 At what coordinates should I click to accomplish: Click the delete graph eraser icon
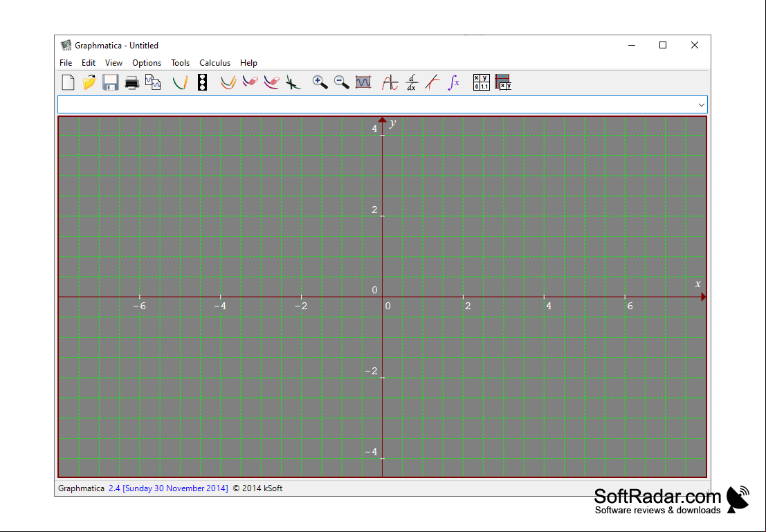[x=271, y=82]
